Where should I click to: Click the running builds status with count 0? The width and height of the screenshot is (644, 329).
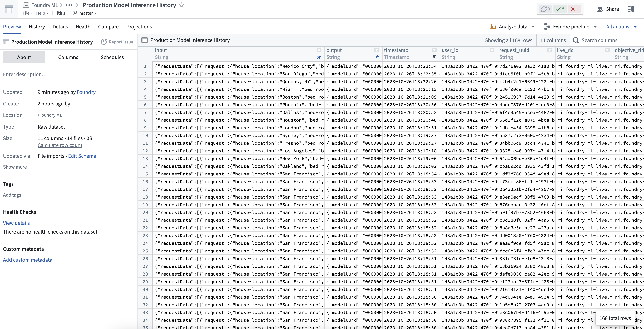coord(545,9)
